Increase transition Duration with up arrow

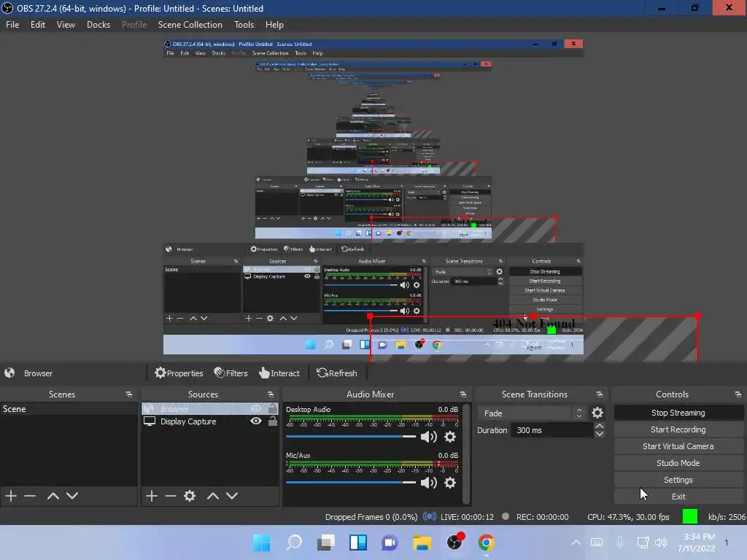600,426
